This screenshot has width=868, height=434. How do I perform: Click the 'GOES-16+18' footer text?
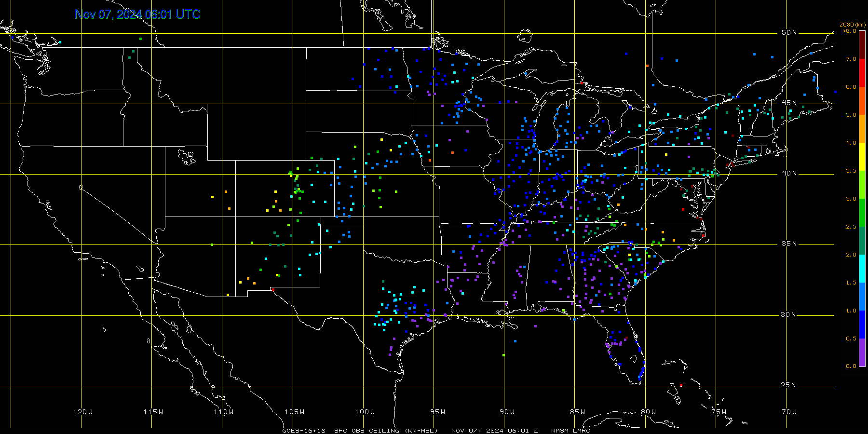304,431
